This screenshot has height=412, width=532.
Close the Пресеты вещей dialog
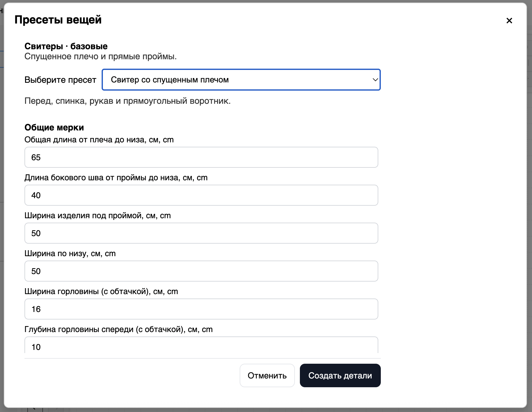509,21
